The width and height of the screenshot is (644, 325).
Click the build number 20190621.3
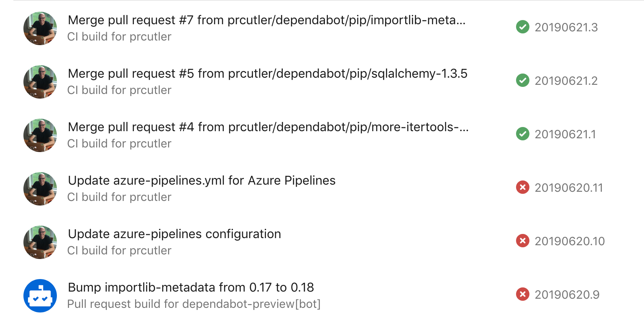[567, 27]
